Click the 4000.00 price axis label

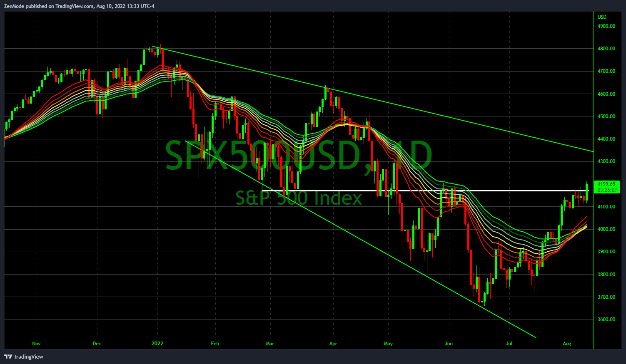(606, 229)
